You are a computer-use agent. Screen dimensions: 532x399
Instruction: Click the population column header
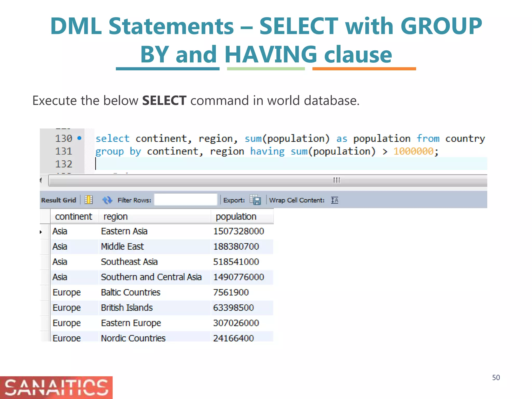(x=242, y=216)
